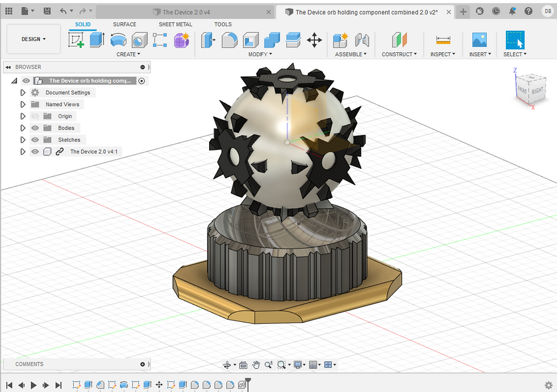Open the CREATE dropdown menu
Viewport: 557px width, 392px height.
click(128, 55)
